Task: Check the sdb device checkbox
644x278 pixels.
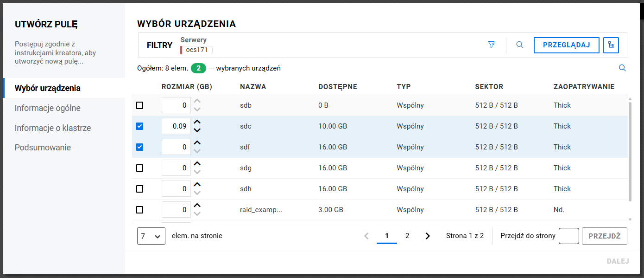Action: coord(140,105)
